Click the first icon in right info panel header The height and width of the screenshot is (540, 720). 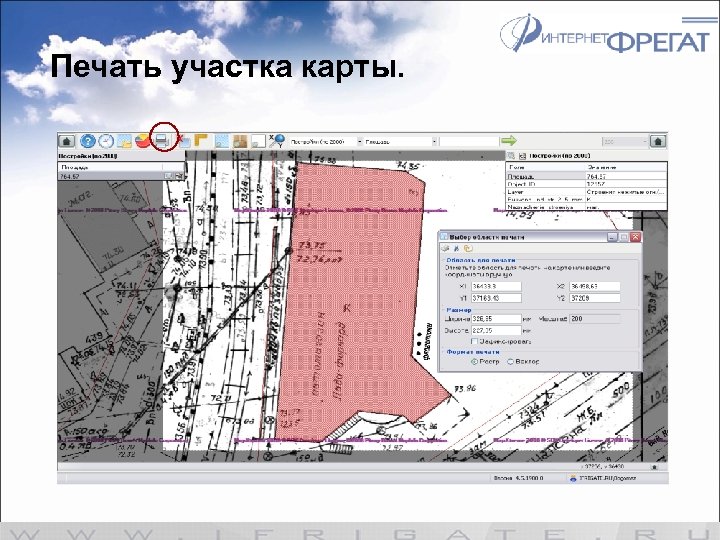[x=512, y=156]
